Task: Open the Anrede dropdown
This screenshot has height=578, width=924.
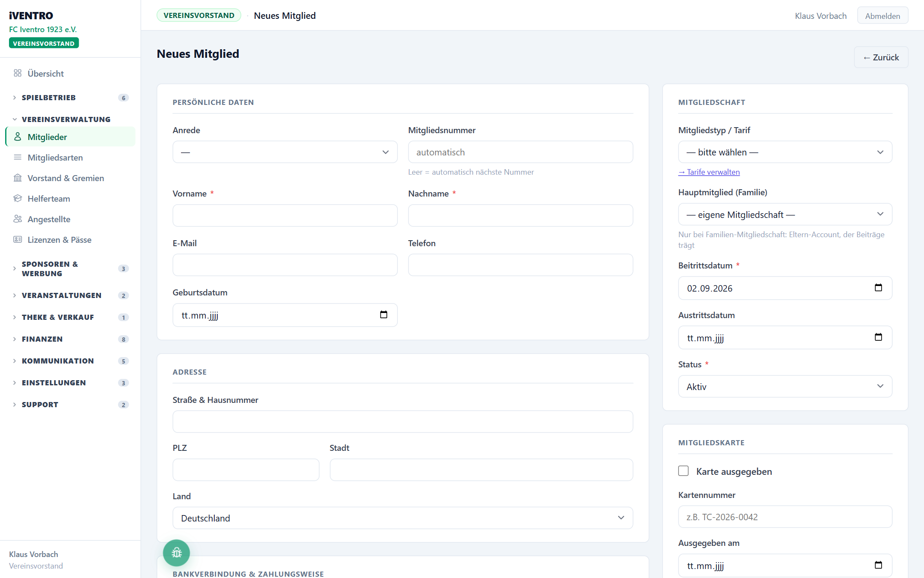Action: point(285,152)
